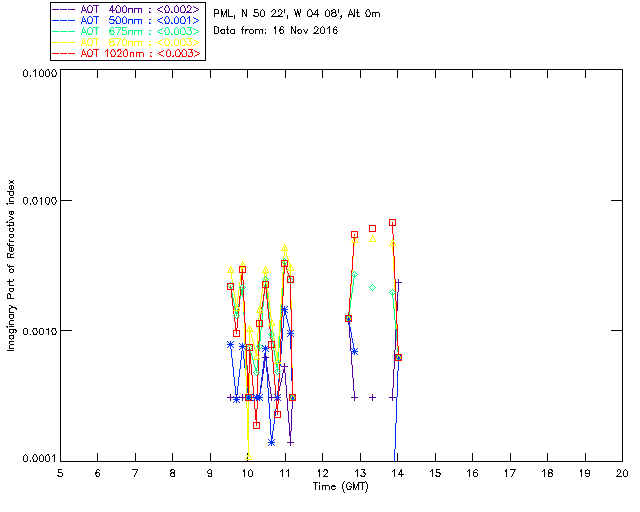Image resolution: width=640 pixels, height=512 pixels.
Task: Click the 'Time (GMT)' x-axis title
Action: click(x=340, y=485)
